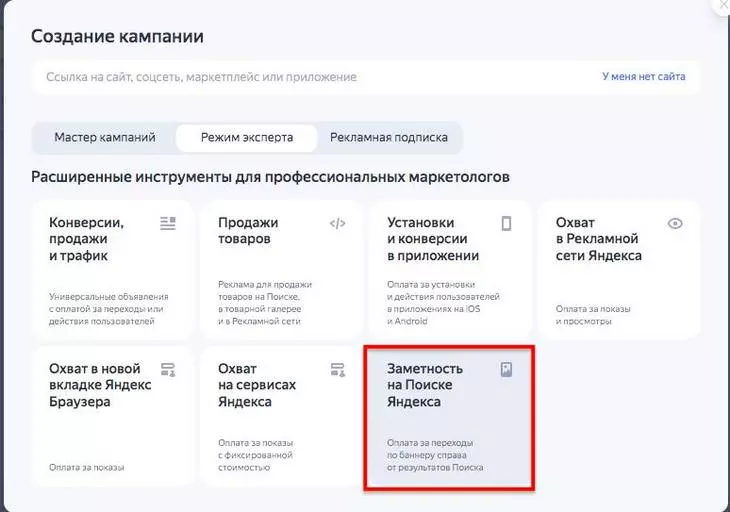The image size is (730, 512).
Task: Open the Рекламная подписка tab
Action: click(389, 137)
